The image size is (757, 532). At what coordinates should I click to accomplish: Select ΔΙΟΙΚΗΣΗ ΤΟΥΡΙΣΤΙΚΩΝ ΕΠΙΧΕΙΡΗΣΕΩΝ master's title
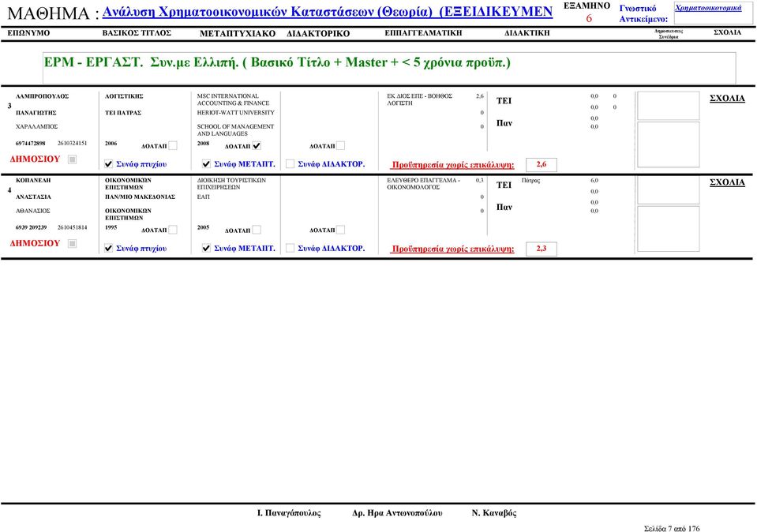pyautogui.click(x=232, y=183)
